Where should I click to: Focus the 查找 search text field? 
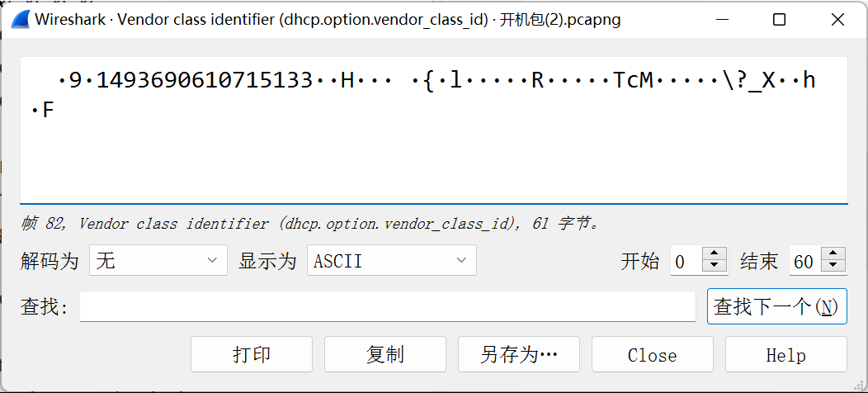(x=388, y=306)
